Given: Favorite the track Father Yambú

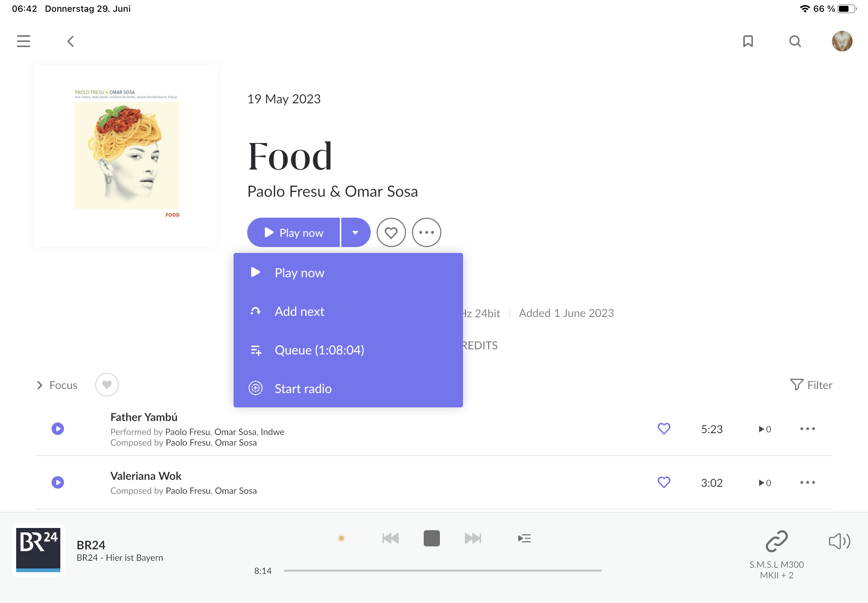Looking at the screenshot, I should coord(664,429).
